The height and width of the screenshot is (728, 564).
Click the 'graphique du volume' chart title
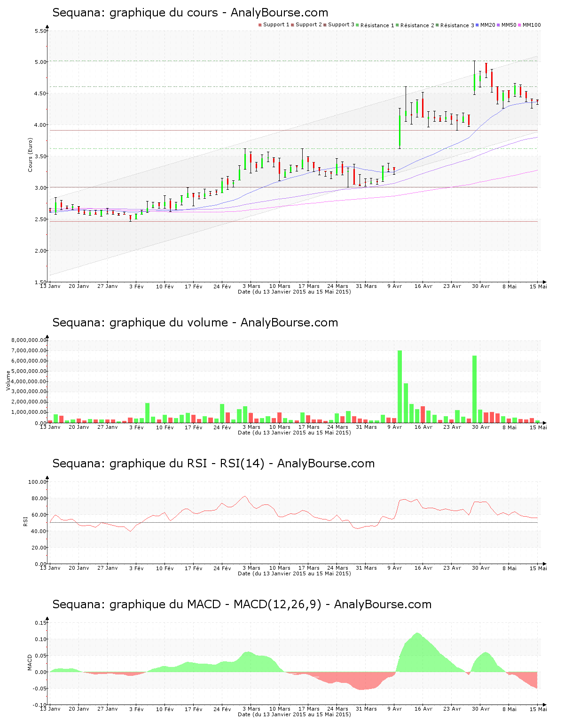195,323
